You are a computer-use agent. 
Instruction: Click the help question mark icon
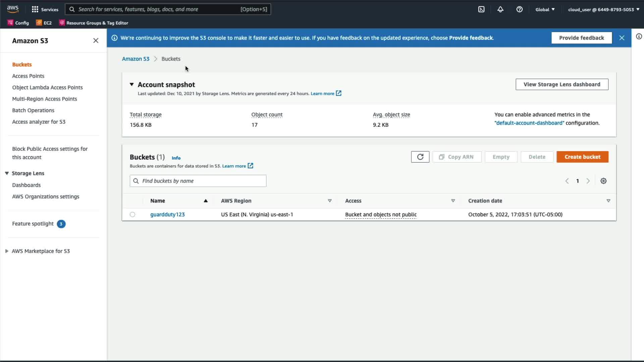519,9
